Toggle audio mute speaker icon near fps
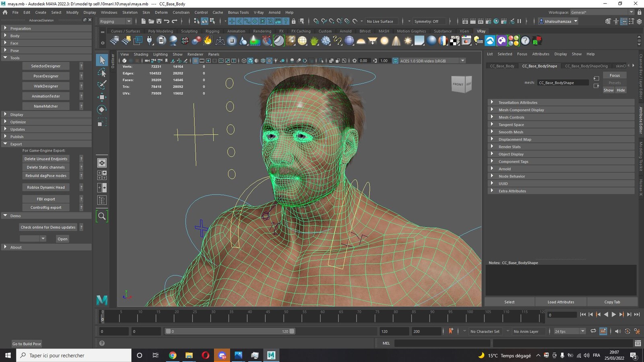Viewport: 644px width, 362px height. pyautogui.click(x=618, y=331)
